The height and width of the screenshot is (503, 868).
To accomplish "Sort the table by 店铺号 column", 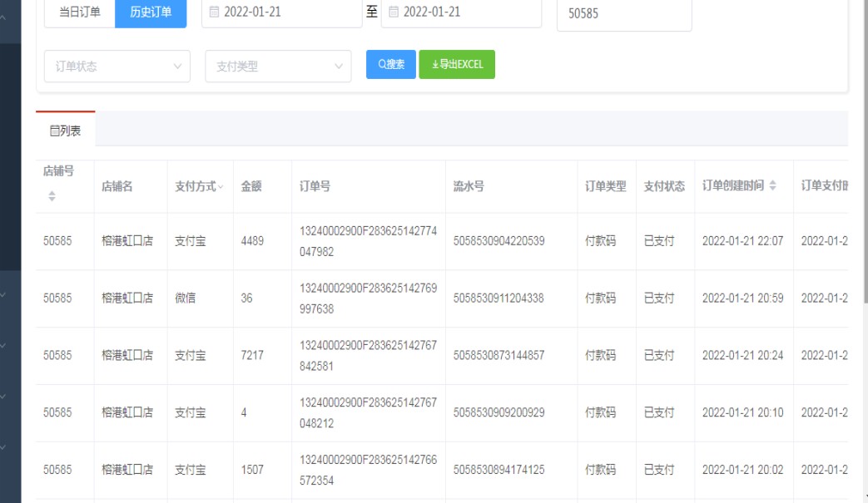I will 52,196.
